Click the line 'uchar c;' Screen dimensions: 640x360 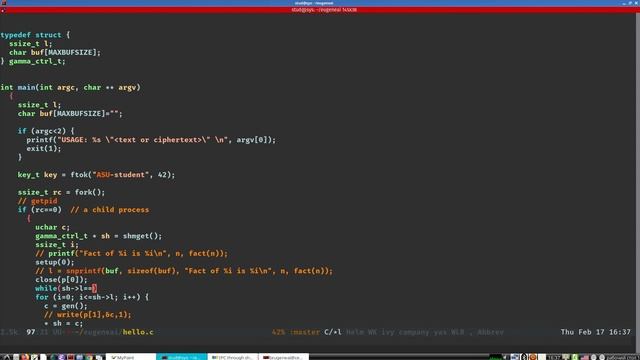(x=52, y=227)
